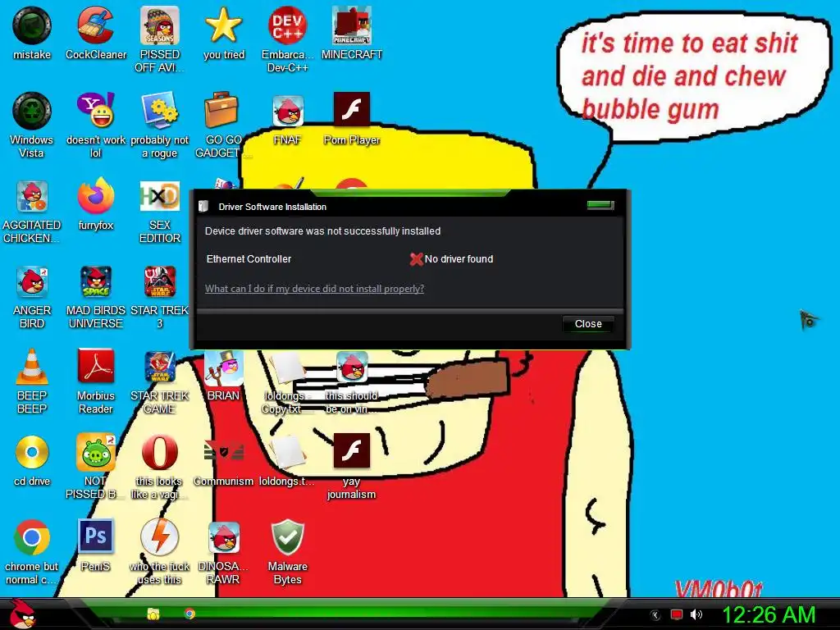Open the 'loldongs - Copy.txt' file icon

(287, 368)
